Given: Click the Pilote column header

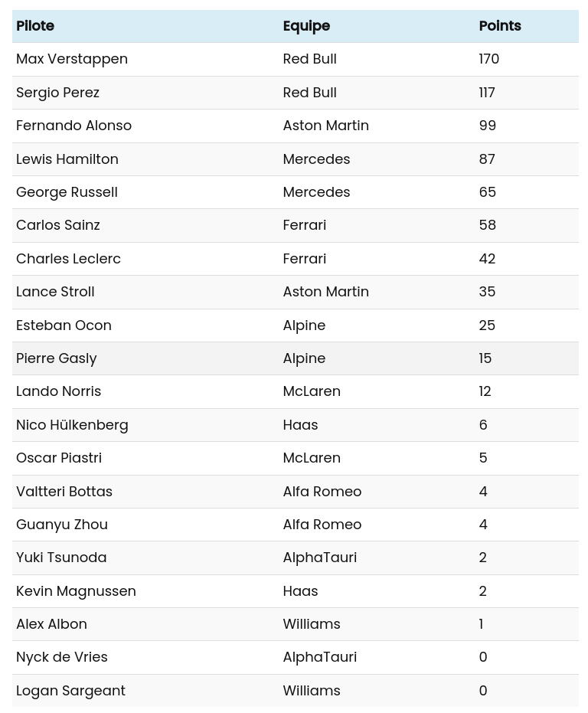Looking at the screenshot, I should pos(35,26).
